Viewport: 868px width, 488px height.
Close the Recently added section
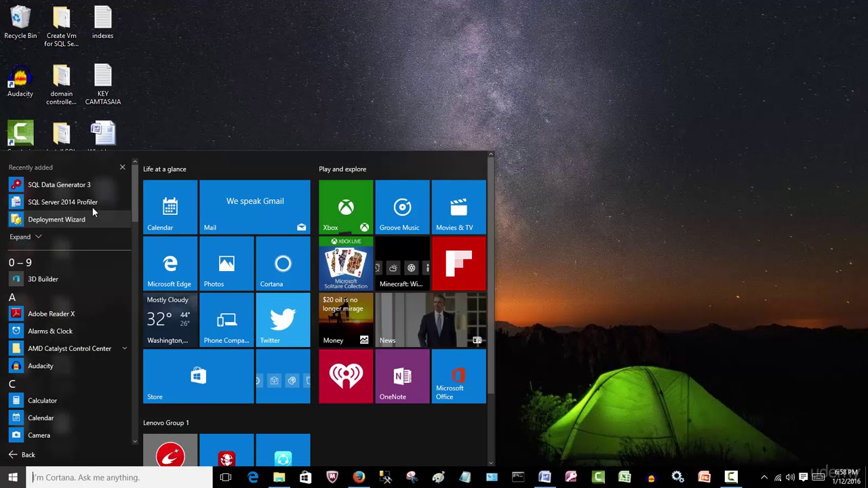point(123,167)
